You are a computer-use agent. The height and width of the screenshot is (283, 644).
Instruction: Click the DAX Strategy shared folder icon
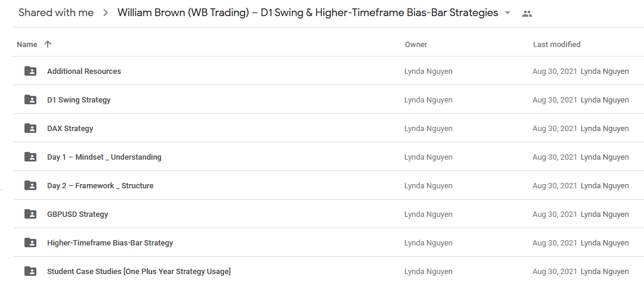[30, 128]
